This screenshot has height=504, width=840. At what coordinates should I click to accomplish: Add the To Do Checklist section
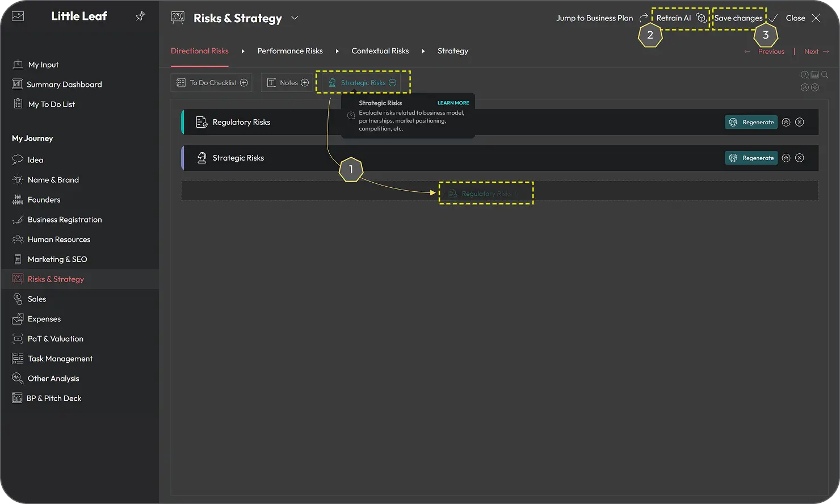[x=244, y=83]
